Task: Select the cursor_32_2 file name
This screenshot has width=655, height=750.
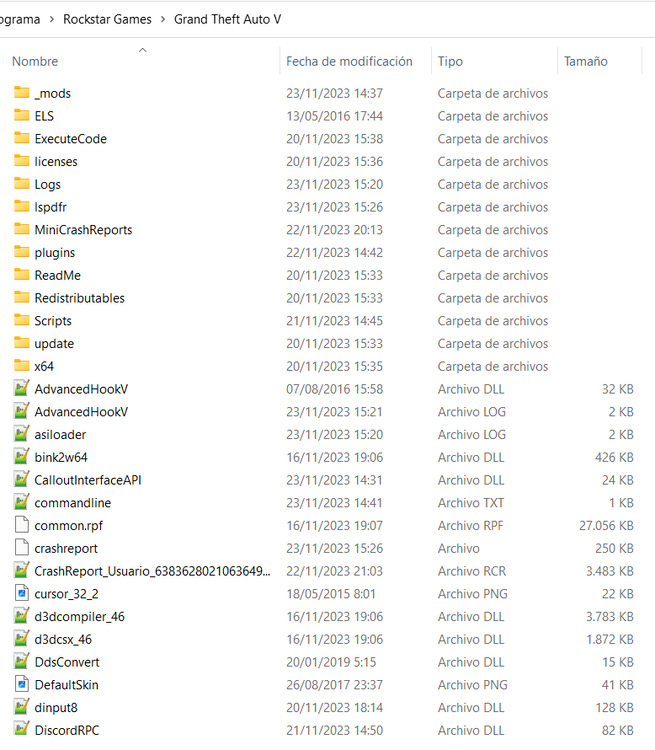Action: click(x=67, y=594)
